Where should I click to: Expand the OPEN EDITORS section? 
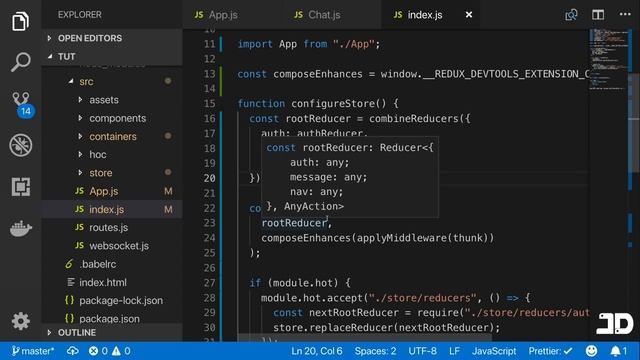112,38
